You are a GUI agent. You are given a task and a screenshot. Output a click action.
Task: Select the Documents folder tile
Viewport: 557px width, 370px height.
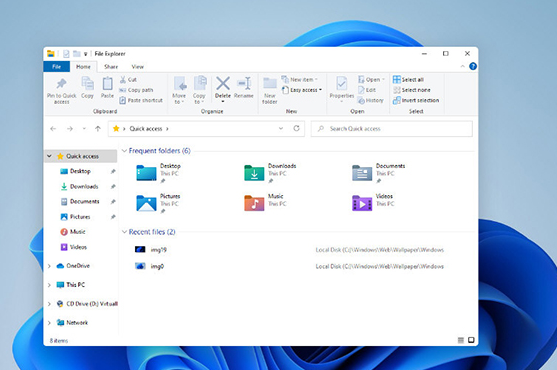pyautogui.click(x=379, y=173)
